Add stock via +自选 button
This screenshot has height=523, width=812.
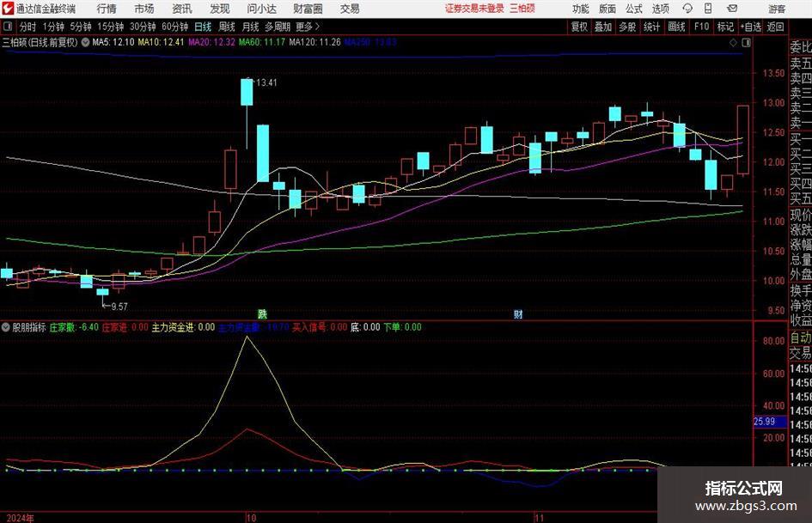click(x=751, y=27)
